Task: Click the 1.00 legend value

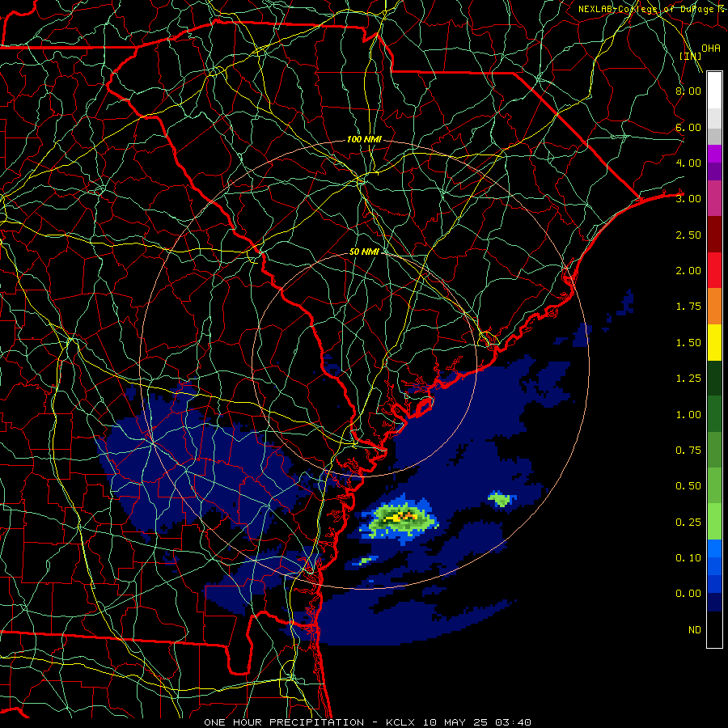Action: tap(688, 415)
